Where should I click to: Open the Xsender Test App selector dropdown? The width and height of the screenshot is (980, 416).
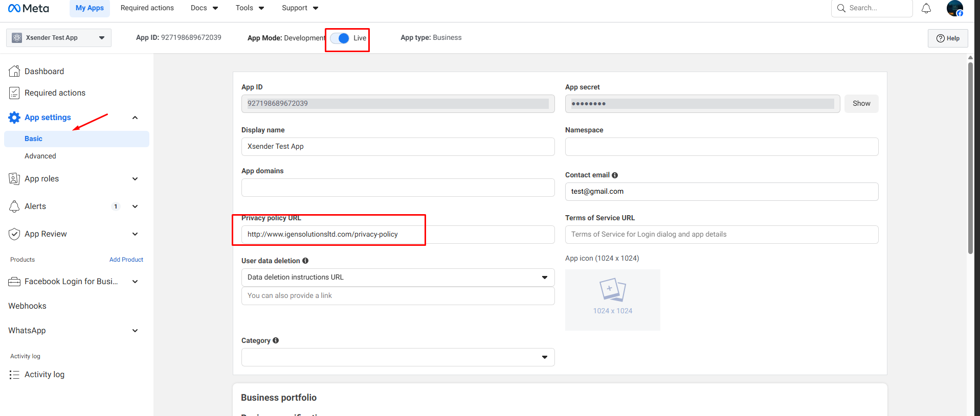click(x=59, y=38)
